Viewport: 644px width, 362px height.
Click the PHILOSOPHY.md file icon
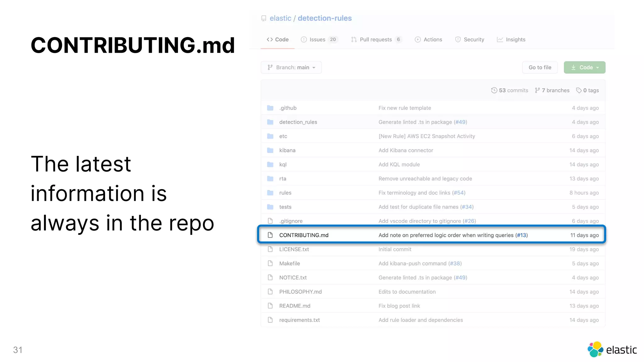tap(270, 292)
